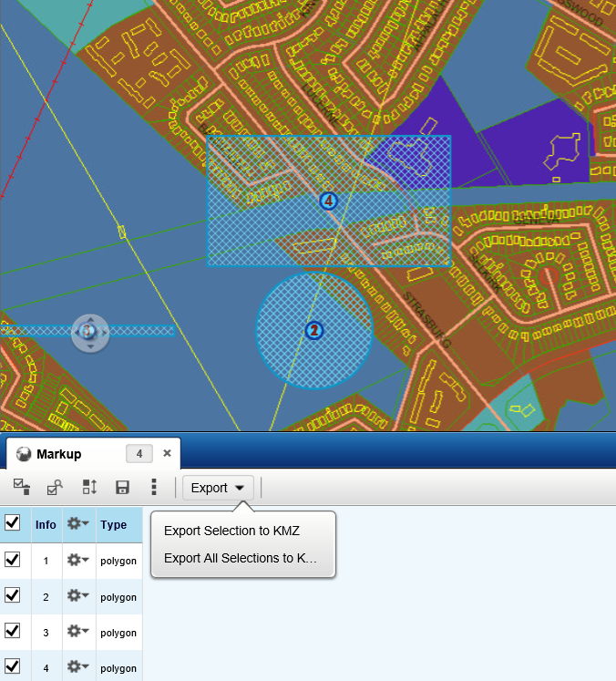Choose Export Selection to KMZ
The image size is (616, 681).
pos(231,531)
